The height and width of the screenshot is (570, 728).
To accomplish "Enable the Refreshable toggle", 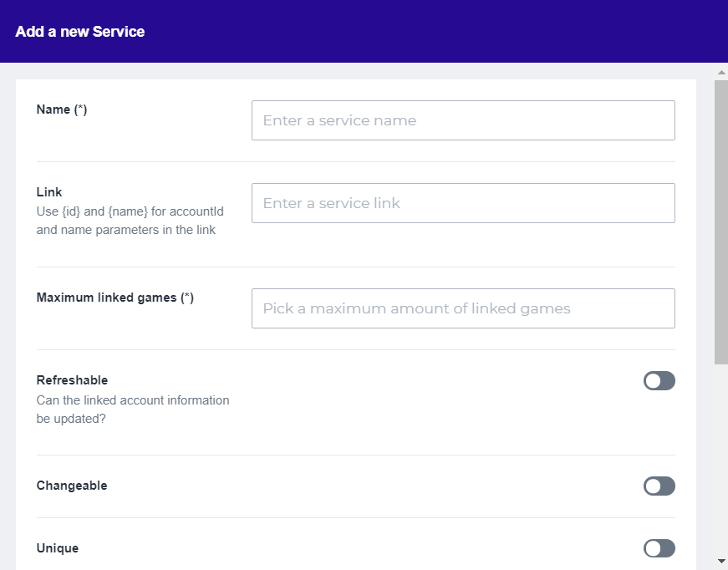I will (x=659, y=381).
